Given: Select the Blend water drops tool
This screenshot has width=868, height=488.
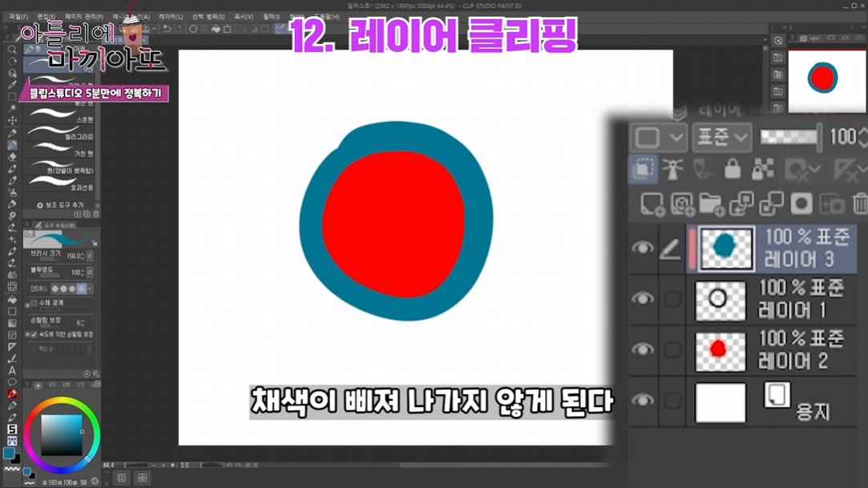Looking at the screenshot, I should point(12,275).
